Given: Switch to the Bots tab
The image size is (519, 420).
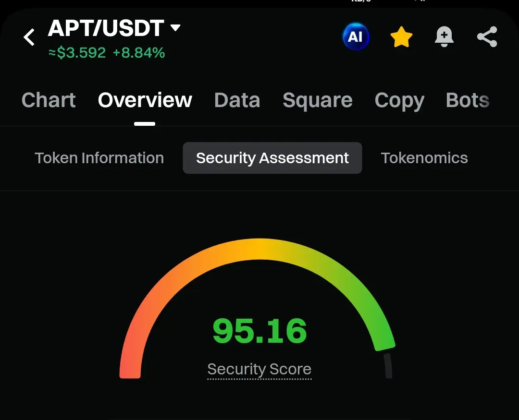Looking at the screenshot, I should click(x=468, y=100).
